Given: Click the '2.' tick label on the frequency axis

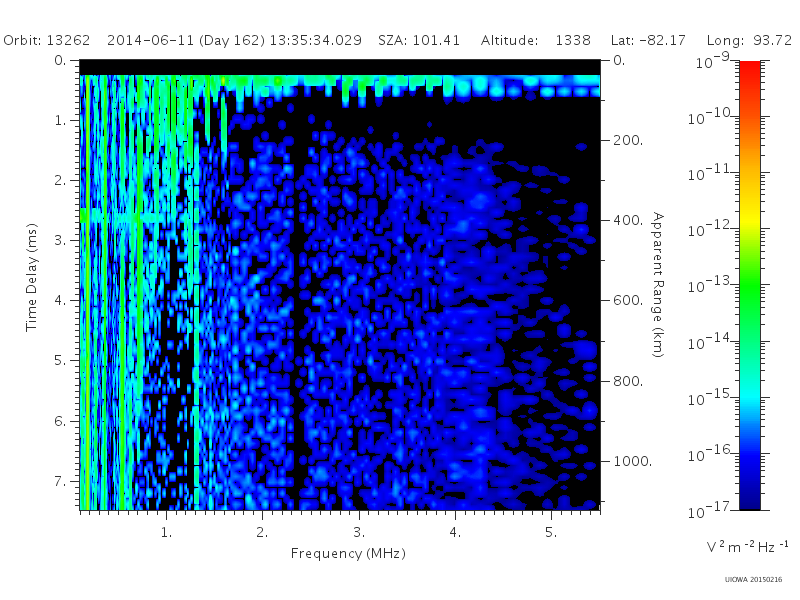Looking at the screenshot, I should pos(262,533).
